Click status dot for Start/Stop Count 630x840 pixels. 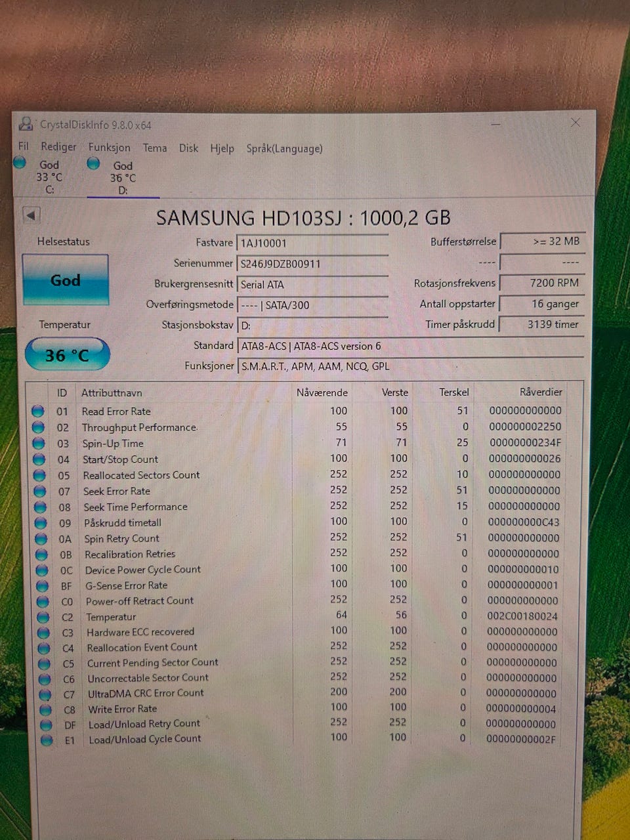39,459
